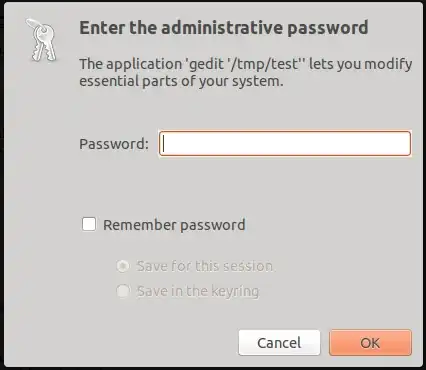
Task: Click the "Remember password" label text
Action: click(174, 225)
